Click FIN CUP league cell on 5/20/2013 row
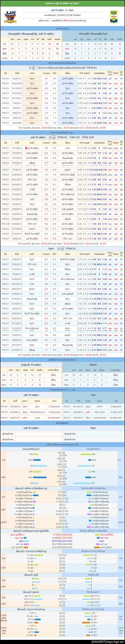125x644 pixels. (x=6, y=224)
